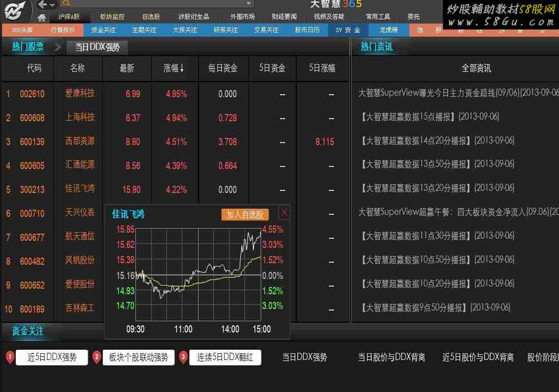
Task: Open the 涉股衍生品 menu
Action: [193, 17]
